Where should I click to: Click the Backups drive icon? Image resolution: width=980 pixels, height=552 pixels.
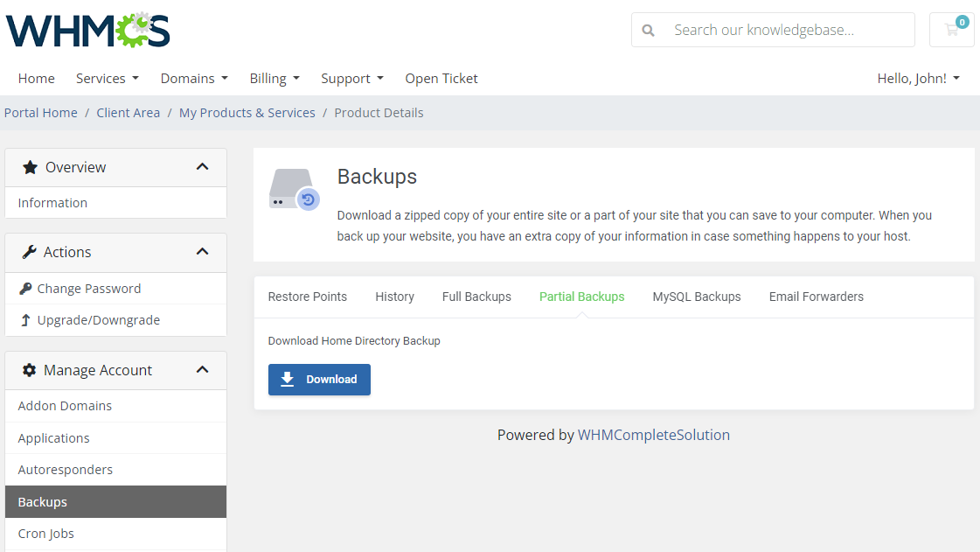click(295, 190)
